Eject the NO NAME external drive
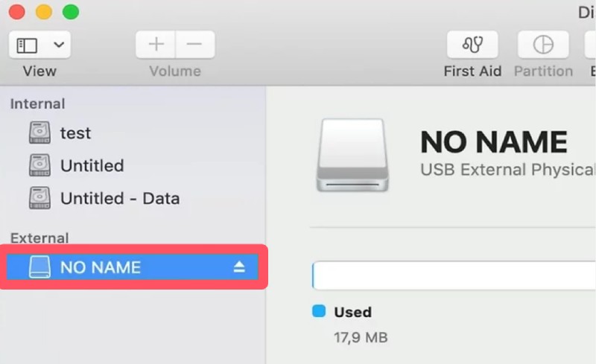This screenshot has width=596, height=364. (x=239, y=267)
